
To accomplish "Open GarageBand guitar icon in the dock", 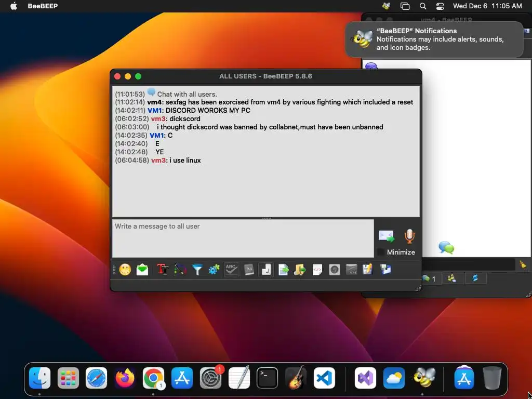I will coord(296,378).
